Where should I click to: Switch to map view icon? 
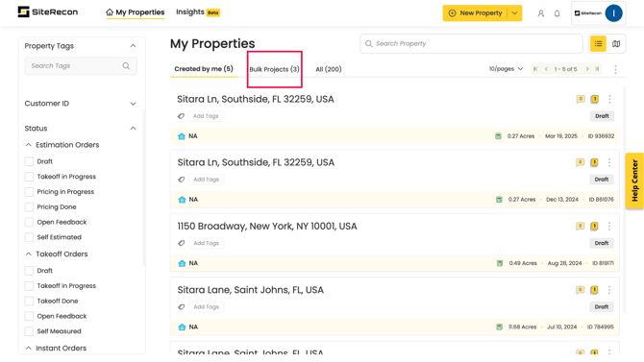(616, 43)
